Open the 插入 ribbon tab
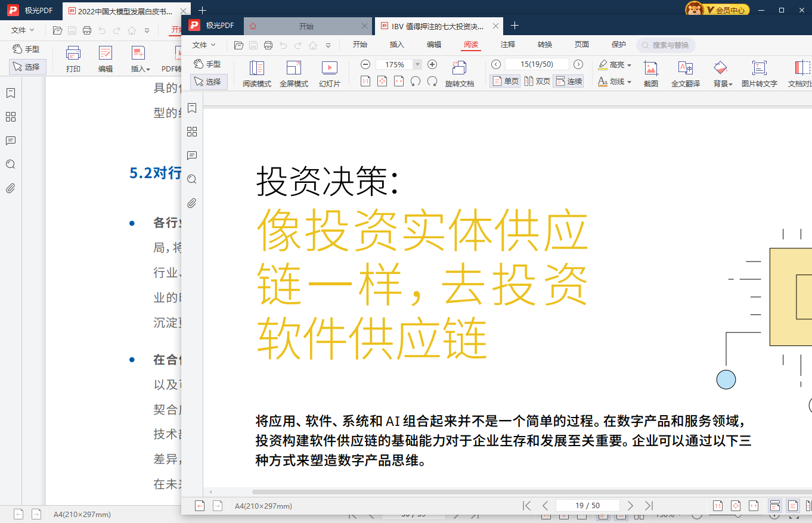812x523 pixels. pyautogui.click(x=397, y=45)
